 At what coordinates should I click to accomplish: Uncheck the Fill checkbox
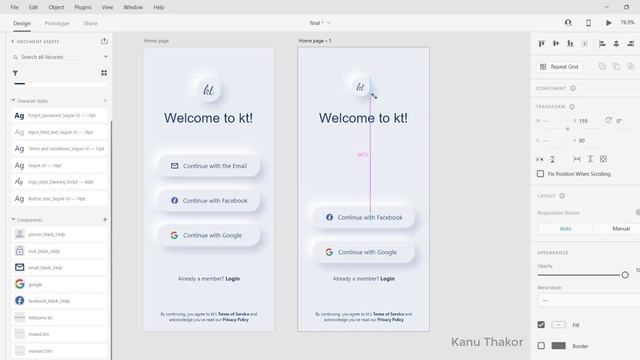(541, 325)
